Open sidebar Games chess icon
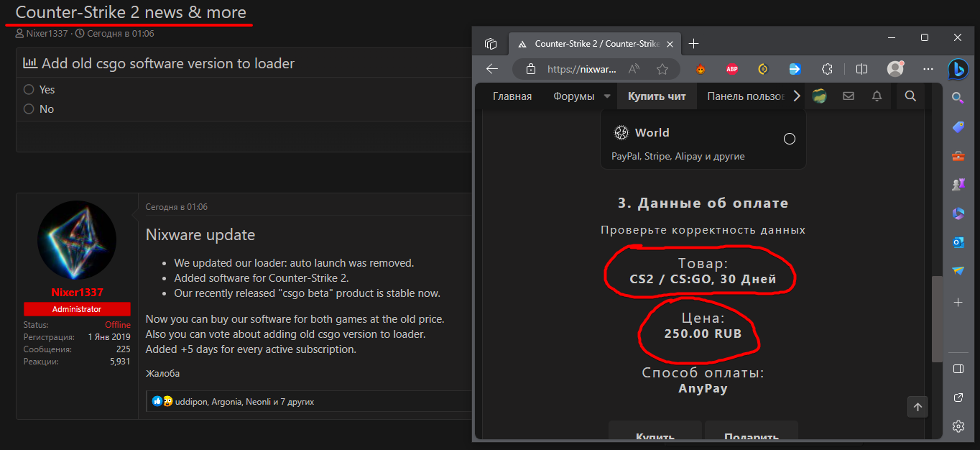Viewport: 980px width, 450px height. tap(958, 184)
